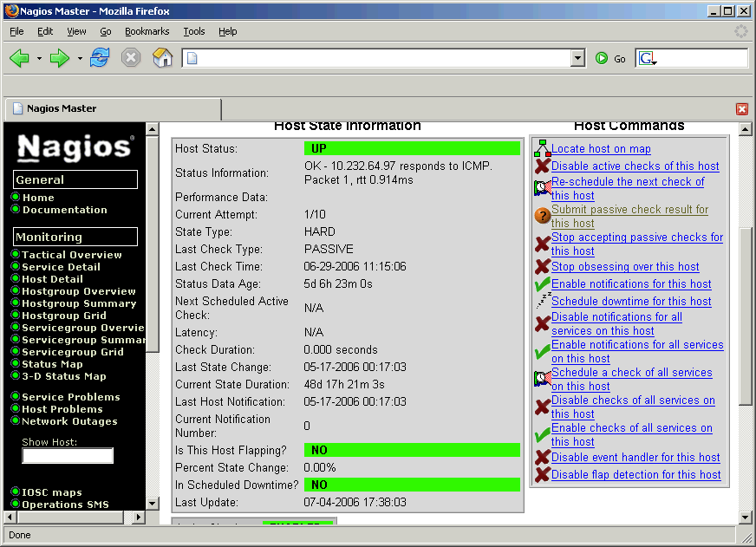Image resolution: width=756 pixels, height=547 pixels.
Task: Click Schedule downtime for this host link
Action: click(x=631, y=301)
